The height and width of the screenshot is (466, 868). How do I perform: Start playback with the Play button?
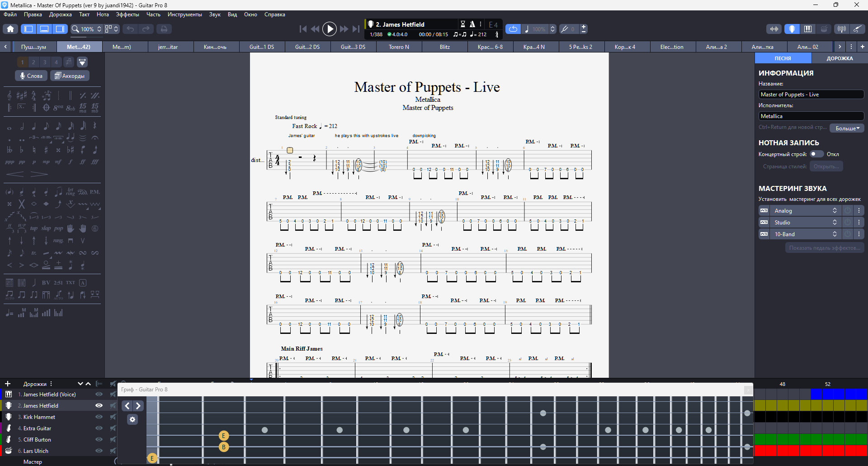[x=330, y=29]
